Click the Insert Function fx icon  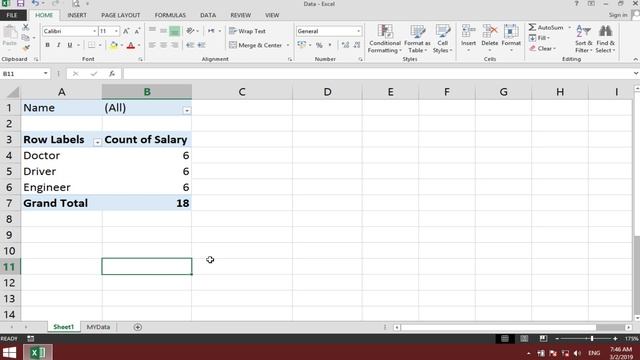tap(111, 74)
